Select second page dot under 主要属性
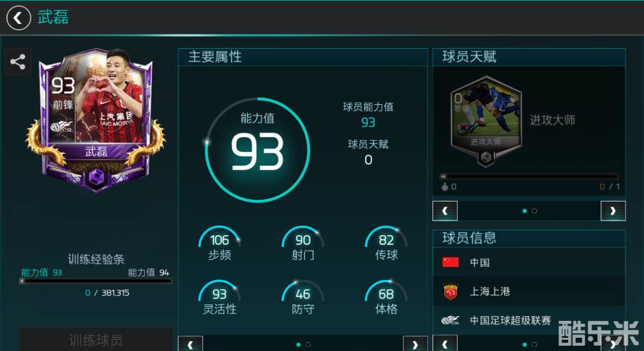The image size is (644, 351). coord(308,345)
